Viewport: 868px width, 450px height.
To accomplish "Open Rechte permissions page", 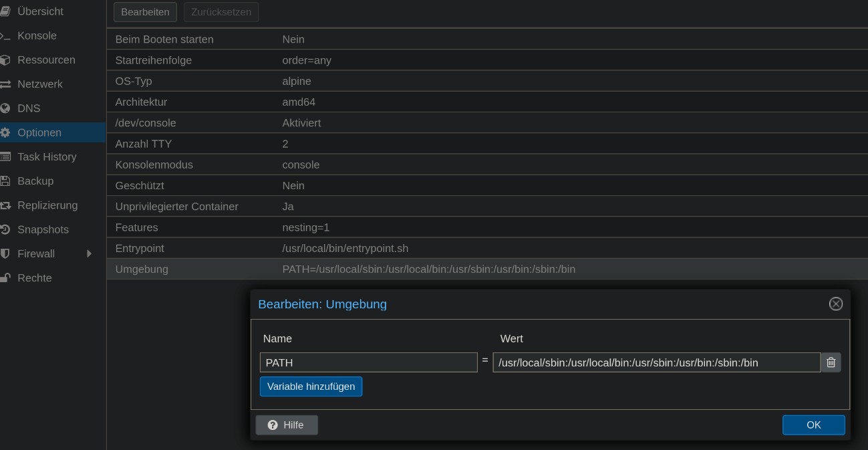I will coord(35,278).
